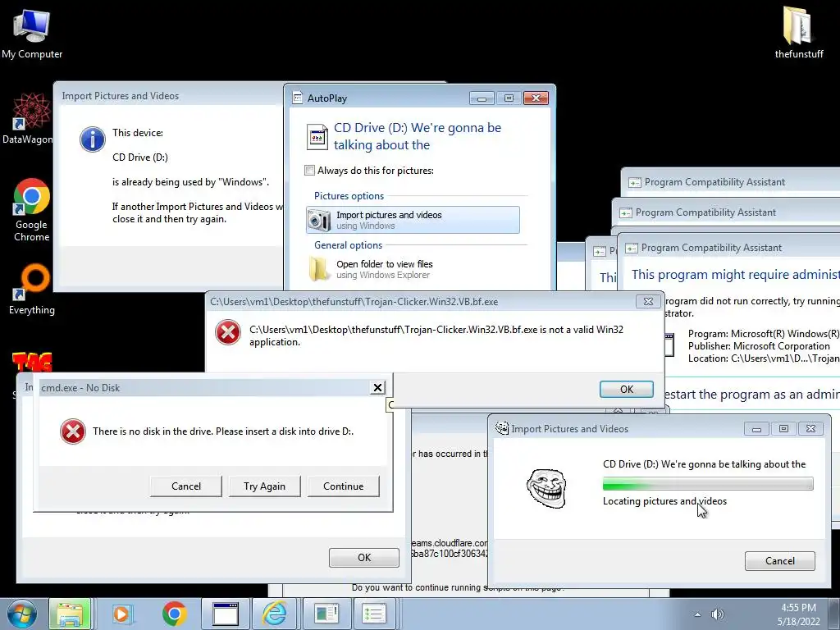Open My Computer desktop icon
The height and width of the screenshot is (630, 840).
pos(32,33)
